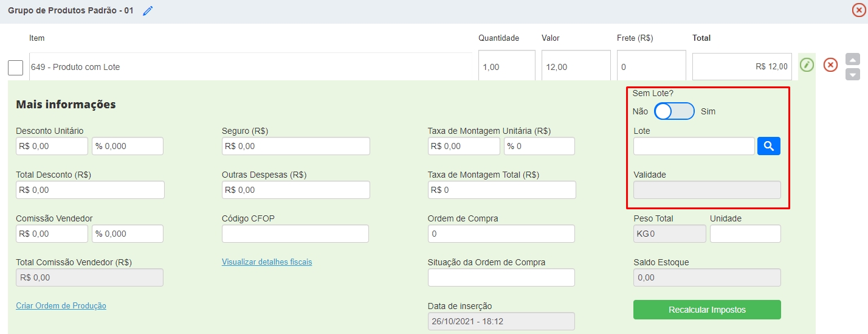Viewport: 868px width, 334px height.
Task: Click the green edit icon on item row
Action: (x=807, y=64)
